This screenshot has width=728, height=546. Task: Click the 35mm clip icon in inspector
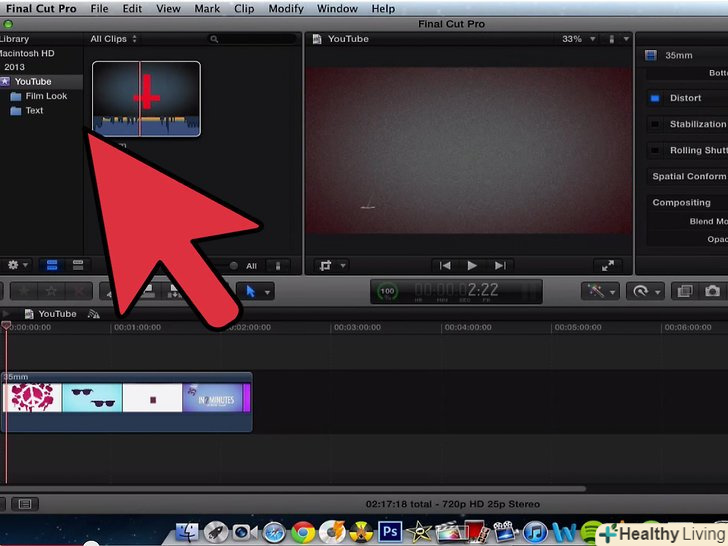pos(651,56)
